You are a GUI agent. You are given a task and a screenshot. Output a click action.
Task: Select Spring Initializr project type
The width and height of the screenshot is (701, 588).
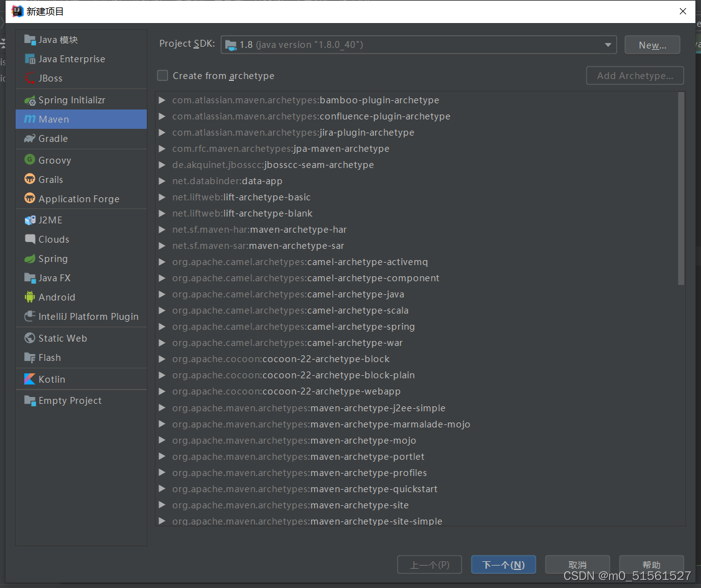pos(81,100)
